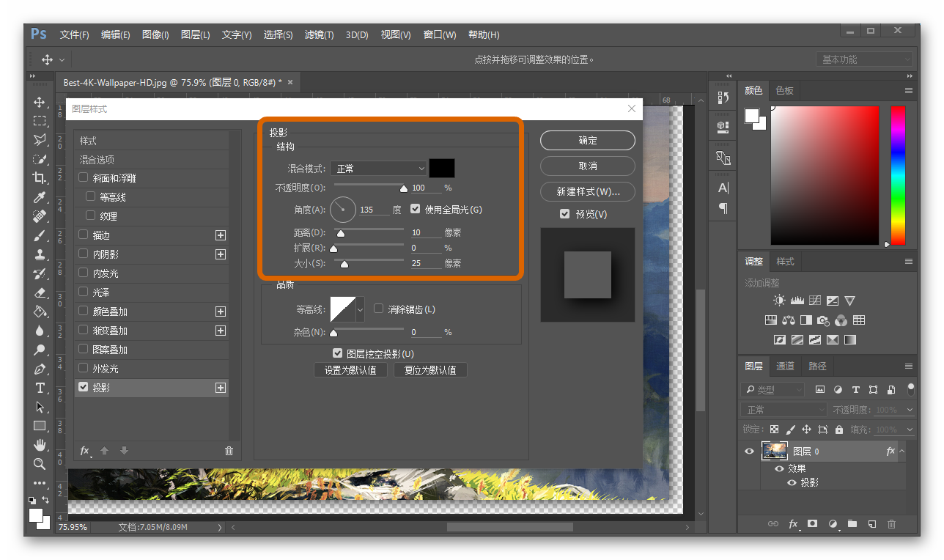Enable 消除锯齿 checkbox
The image size is (944, 560).
point(379,309)
